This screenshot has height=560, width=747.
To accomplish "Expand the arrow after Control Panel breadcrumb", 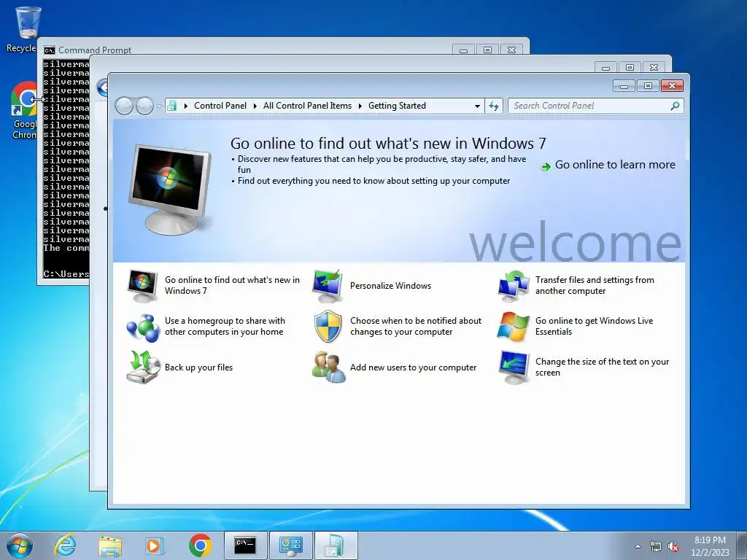I will coord(255,106).
